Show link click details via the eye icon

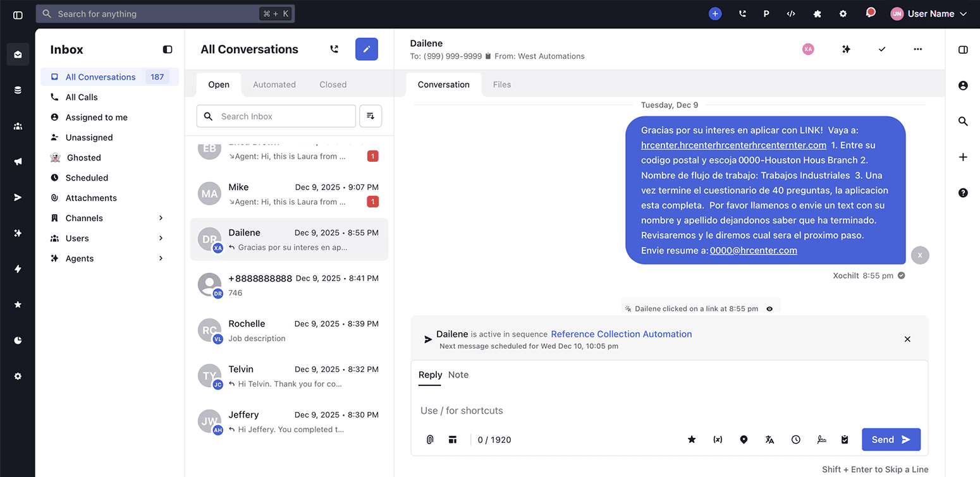769,308
